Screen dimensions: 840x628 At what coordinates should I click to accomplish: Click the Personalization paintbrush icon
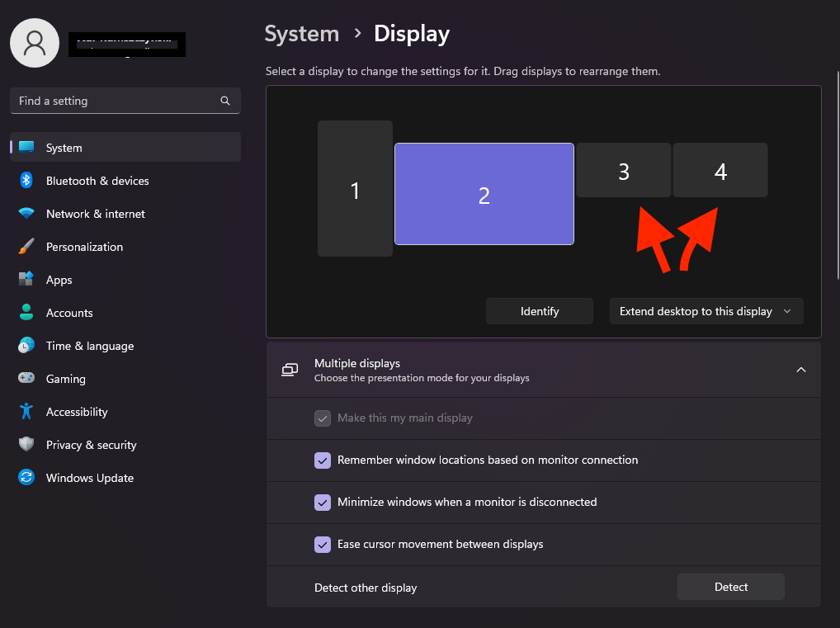26,247
